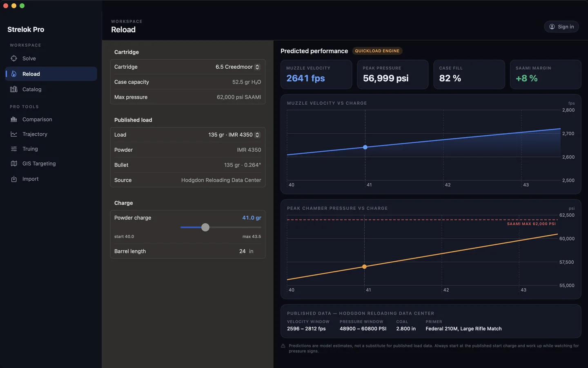Click the macOS yellow minimize window button

click(14, 6)
